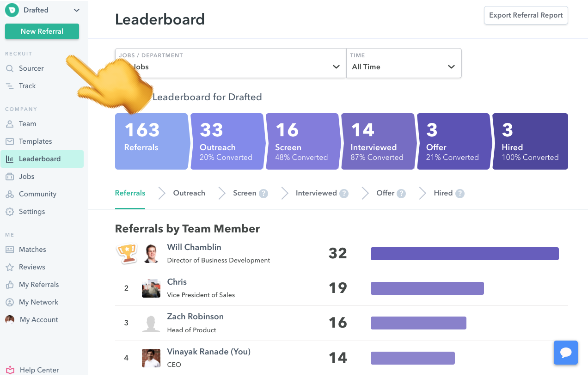Click the My Network person-circle icon
The width and height of the screenshot is (588, 378).
(10, 302)
